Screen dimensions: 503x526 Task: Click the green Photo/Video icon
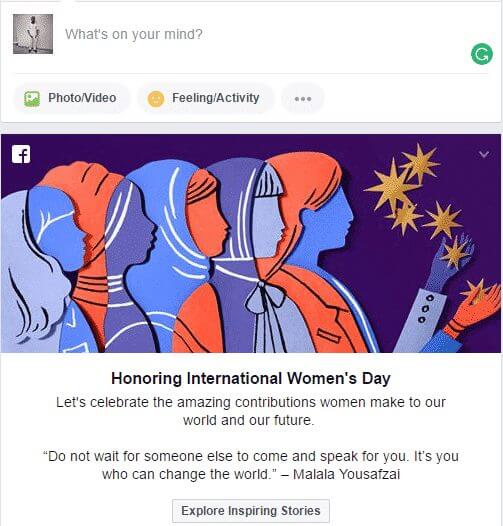click(32, 99)
